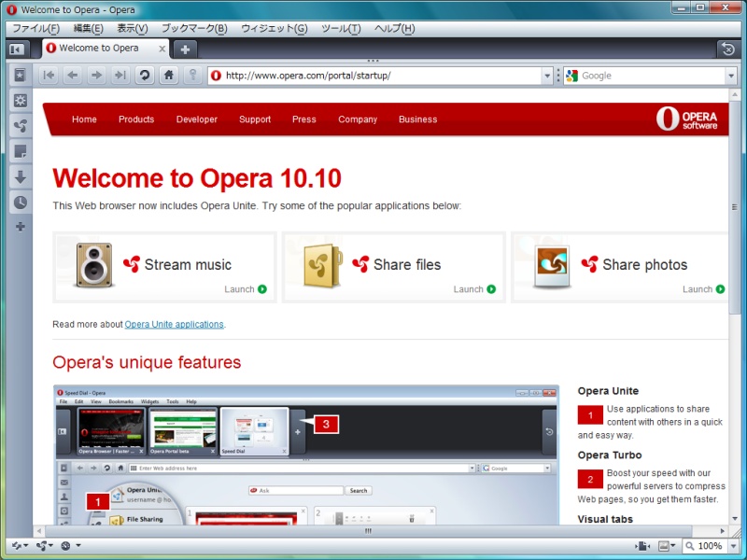Click the Opera Software logo

click(x=686, y=119)
